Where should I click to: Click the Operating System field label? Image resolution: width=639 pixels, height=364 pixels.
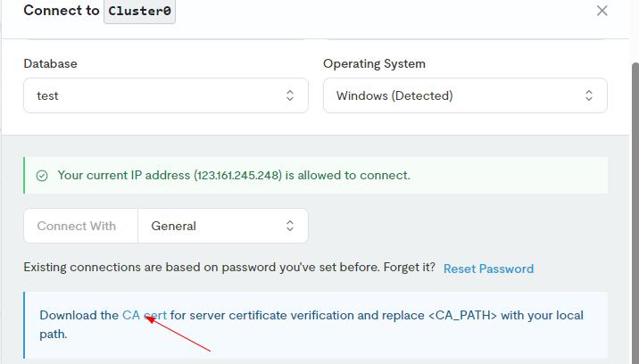374,63
